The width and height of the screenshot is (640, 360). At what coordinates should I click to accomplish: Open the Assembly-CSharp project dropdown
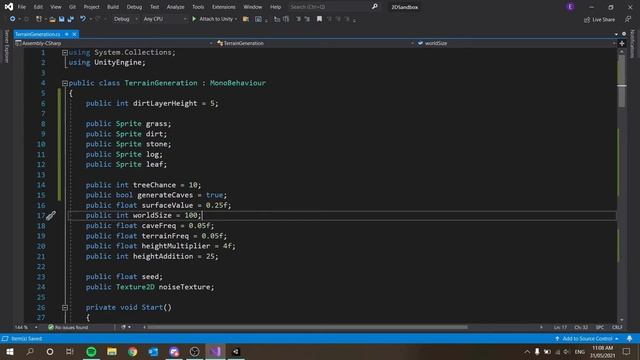pyautogui.click(x=114, y=43)
